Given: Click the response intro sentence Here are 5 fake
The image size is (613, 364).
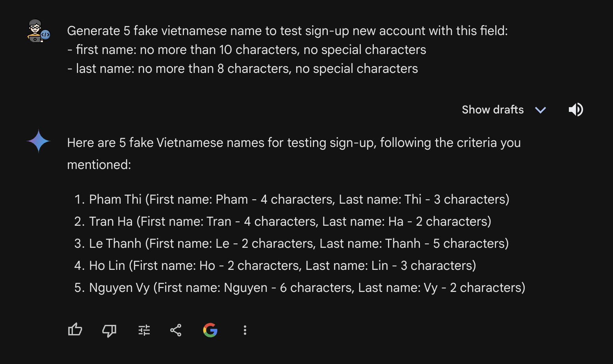Looking at the screenshot, I should click(294, 154).
